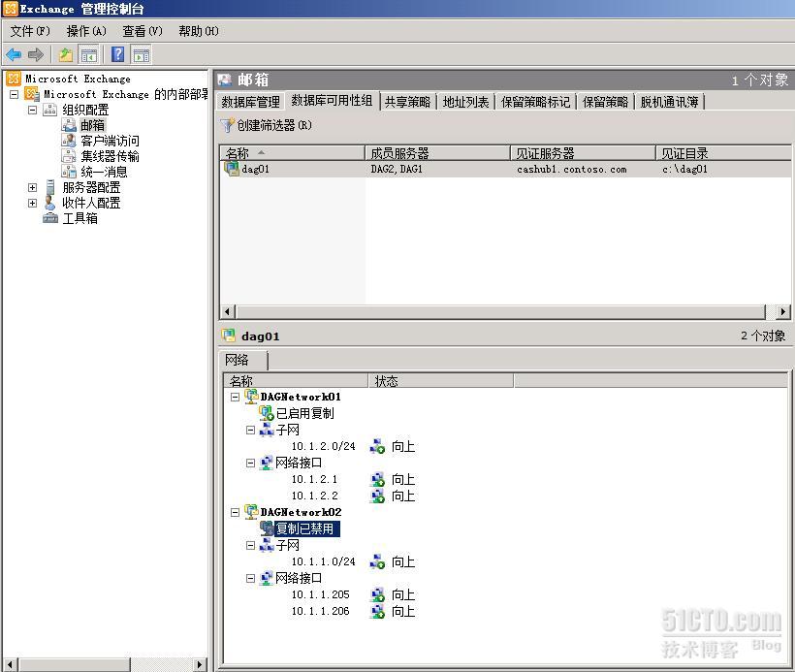This screenshot has height=672, width=795.
Task: Collapse the DAGNetwork01 node
Action: (x=235, y=398)
